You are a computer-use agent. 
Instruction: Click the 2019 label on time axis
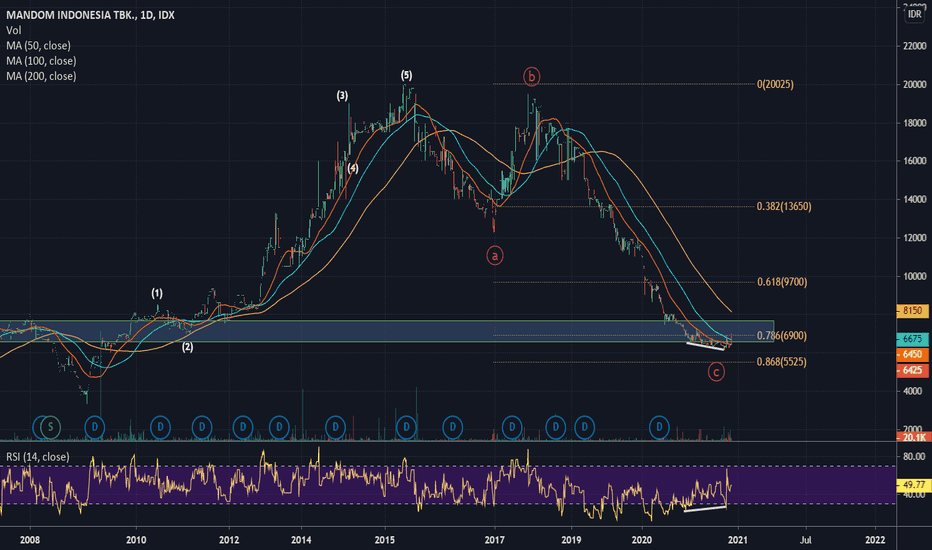point(571,540)
